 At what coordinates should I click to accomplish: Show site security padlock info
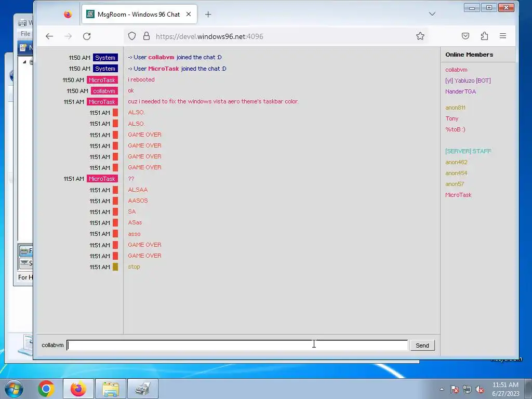[x=146, y=36]
